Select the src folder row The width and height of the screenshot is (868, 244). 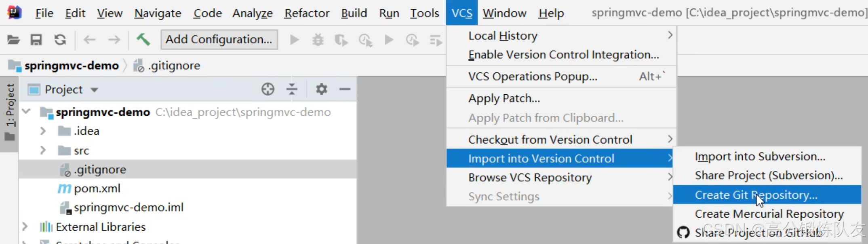pyautogui.click(x=188, y=151)
